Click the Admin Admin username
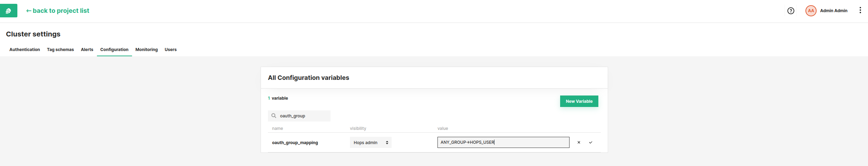Screen dimensions: 868x166 833,11
